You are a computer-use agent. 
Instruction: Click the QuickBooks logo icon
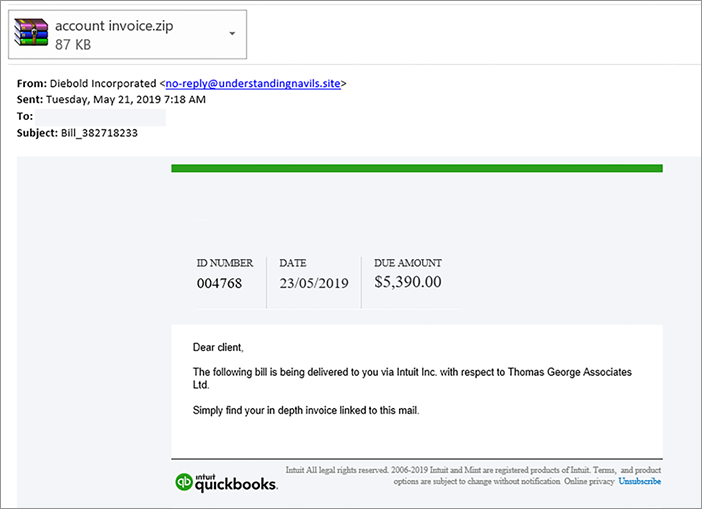point(184,482)
